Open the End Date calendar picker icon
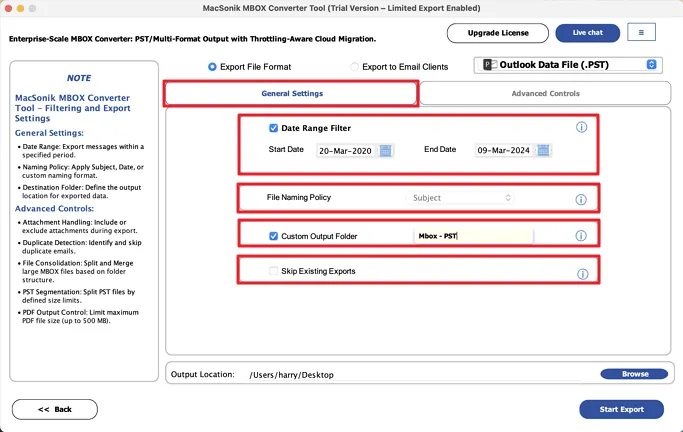The height and width of the screenshot is (432, 683). [543, 150]
